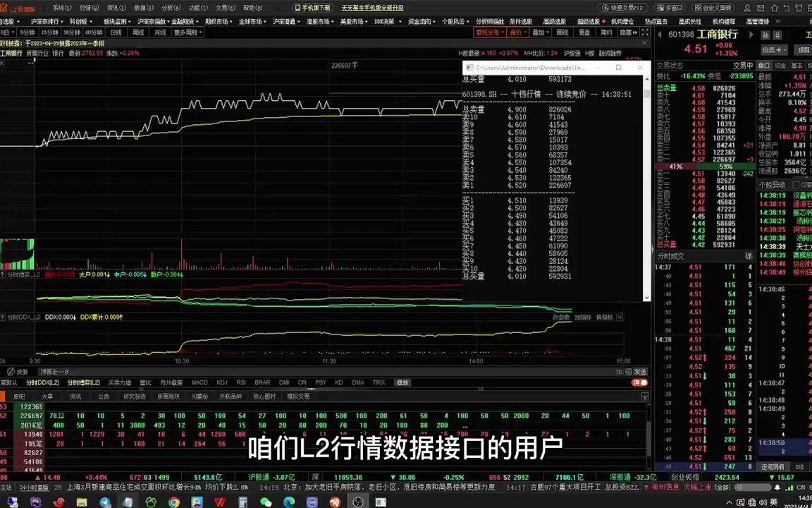Open the 港股市场 dropdown arrow
This screenshot has width=812, height=508.
point(333,21)
